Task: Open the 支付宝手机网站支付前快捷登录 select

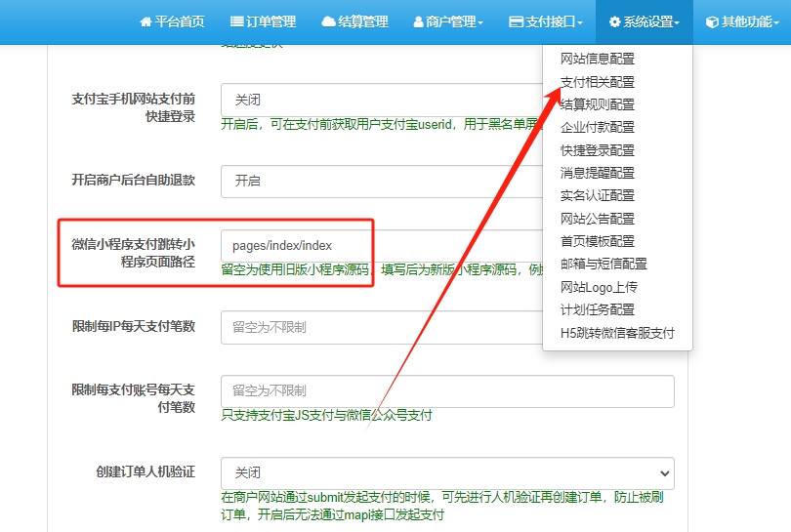Action: (382, 100)
